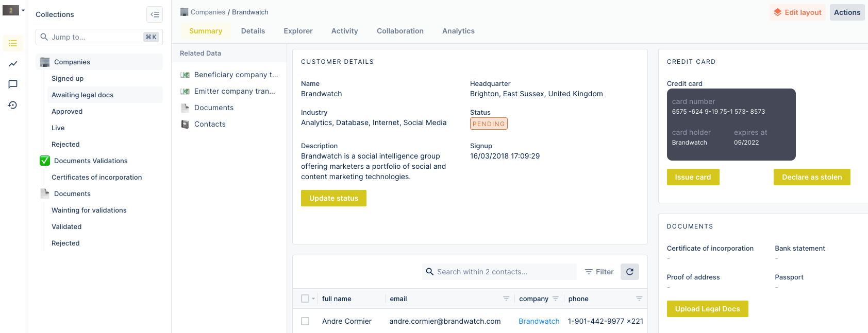The width and height of the screenshot is (868, 333).
Task: Switch to the Details tab
Action: [253, 31]
